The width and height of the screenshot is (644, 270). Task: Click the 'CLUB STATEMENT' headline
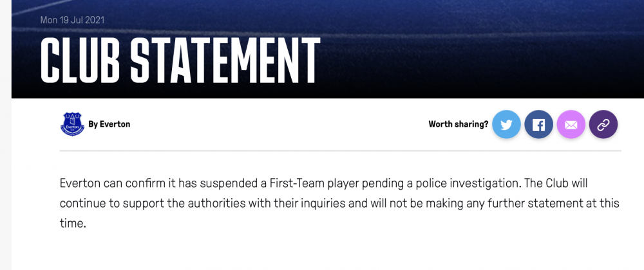pos(180,60)
